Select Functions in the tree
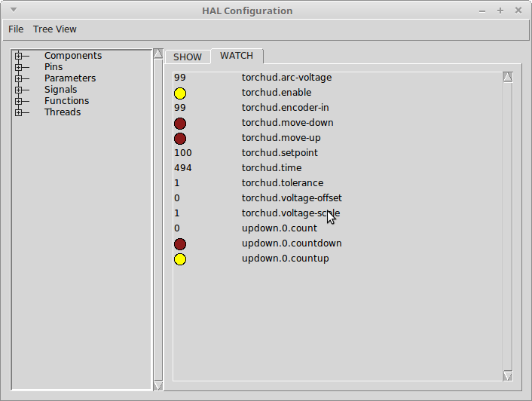The width and height of the screenshot is (532, 401). point(67,101)
